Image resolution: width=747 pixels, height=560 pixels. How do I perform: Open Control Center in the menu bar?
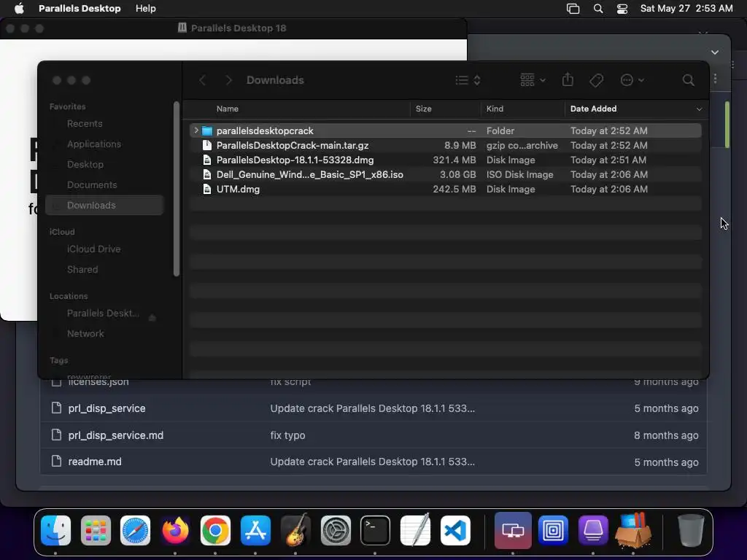click(x=622, y=9)
